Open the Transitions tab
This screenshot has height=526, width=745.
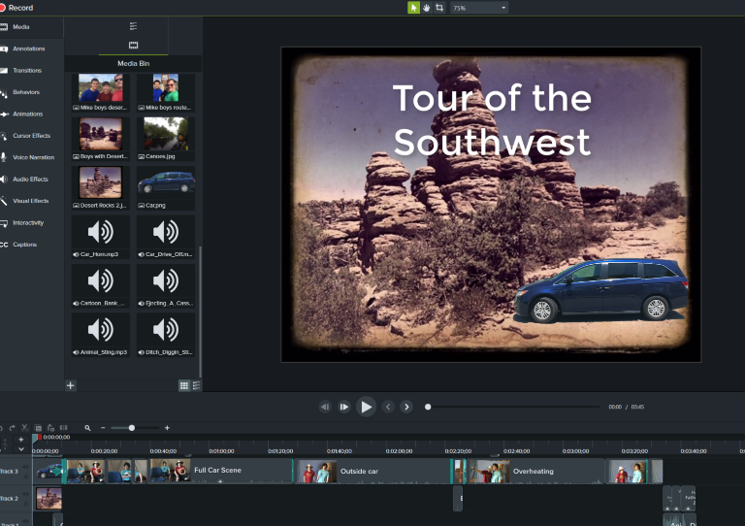click(x=27, y=71)
